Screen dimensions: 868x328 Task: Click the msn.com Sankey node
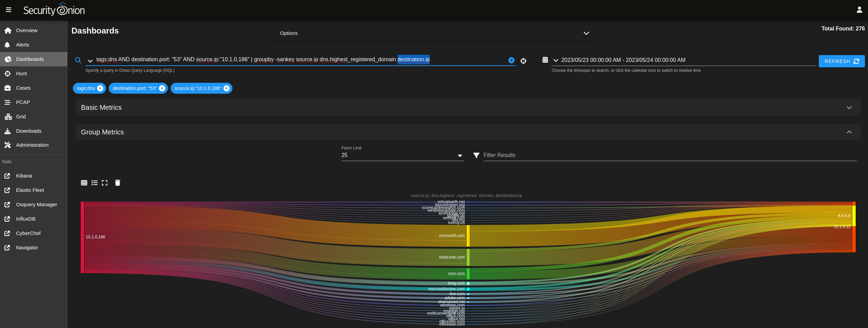coord(468,274)
